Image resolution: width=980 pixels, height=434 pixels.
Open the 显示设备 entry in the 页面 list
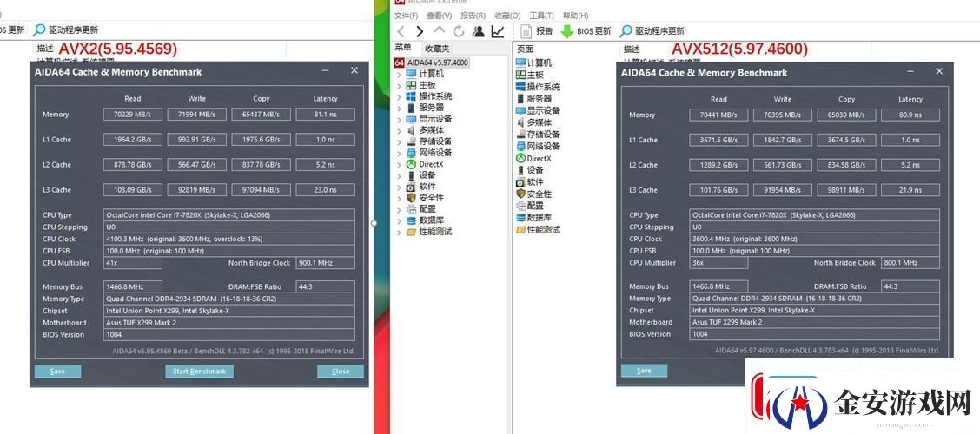538,110
